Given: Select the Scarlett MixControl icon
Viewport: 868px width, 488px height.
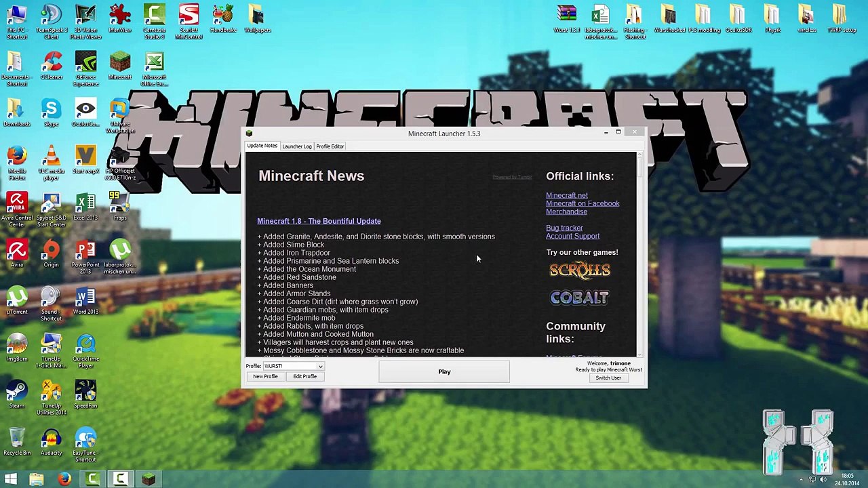Looking at the screenshot, I should [x=189, y=22].
